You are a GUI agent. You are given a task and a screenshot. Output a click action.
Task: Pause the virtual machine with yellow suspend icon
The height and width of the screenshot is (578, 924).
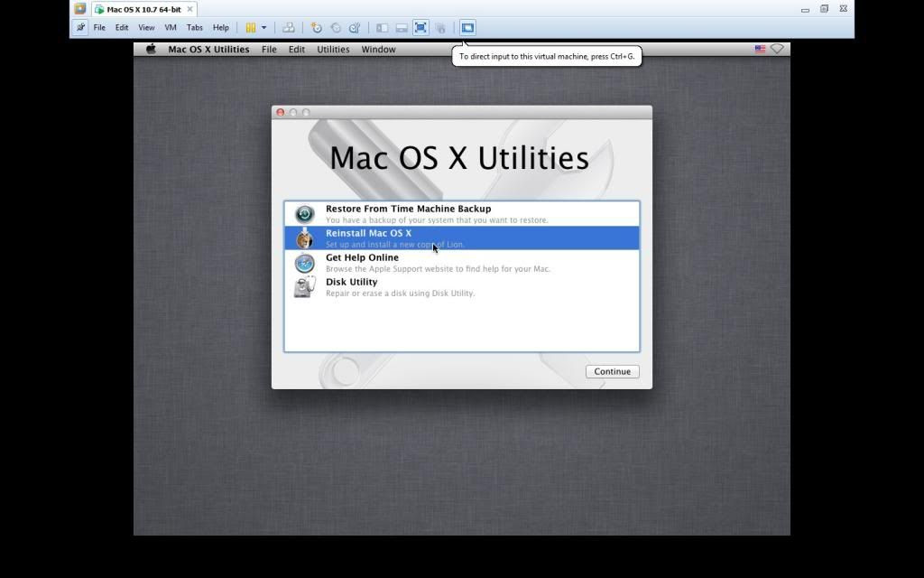(x=251, y=28)
